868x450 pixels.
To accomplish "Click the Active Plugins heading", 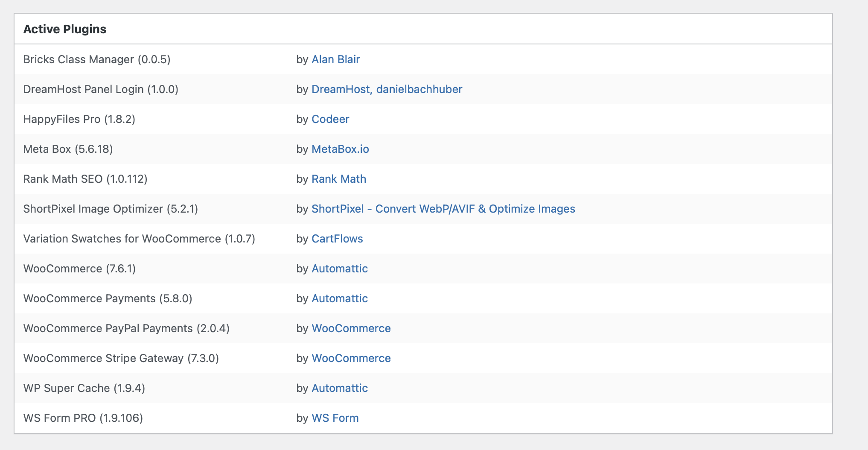I will [x=65, y=29].
